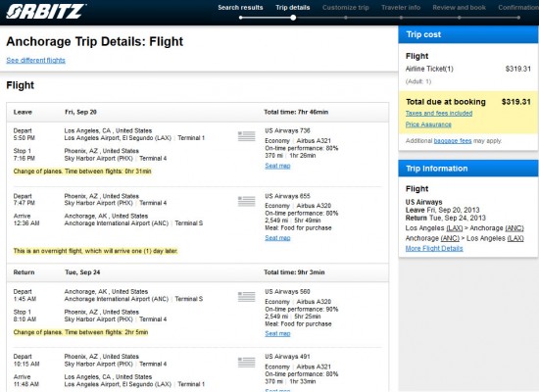Image resolution: width=539 pixels, height=392 pixels.
Task: Open Taxes and fees included link
Action: [x=439, y=113]
